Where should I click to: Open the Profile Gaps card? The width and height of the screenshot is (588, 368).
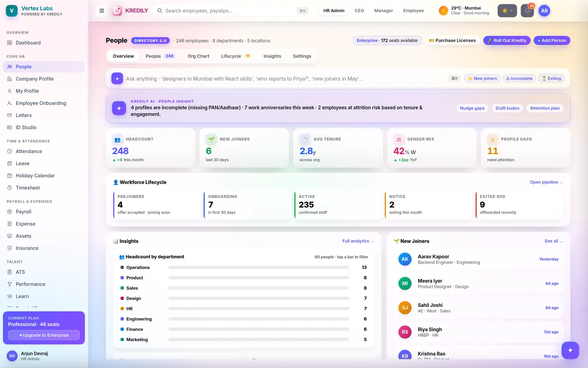tap(525, 148)
